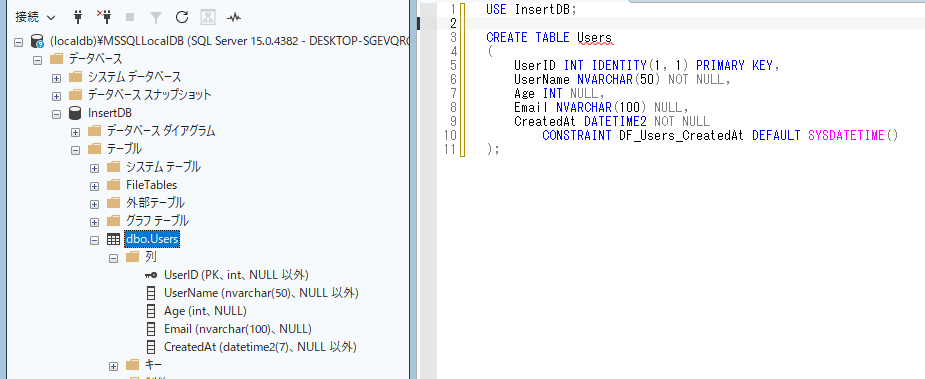Click "USE InsertDB;" on editor line 1

point(531,9)
